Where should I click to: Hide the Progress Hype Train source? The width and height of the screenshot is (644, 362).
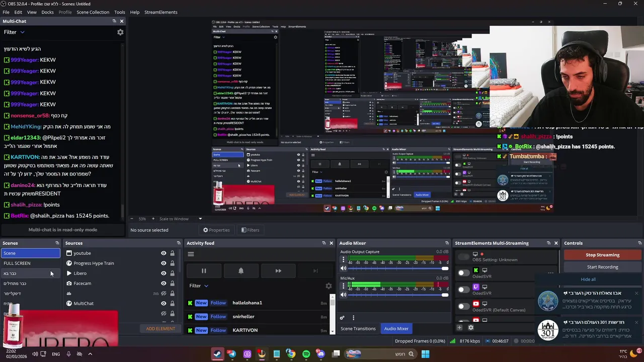point(164,263)
